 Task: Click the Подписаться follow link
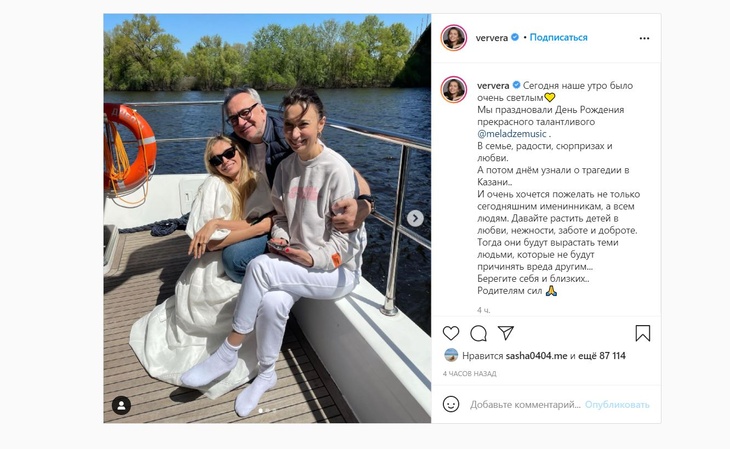tap(558, 37)
